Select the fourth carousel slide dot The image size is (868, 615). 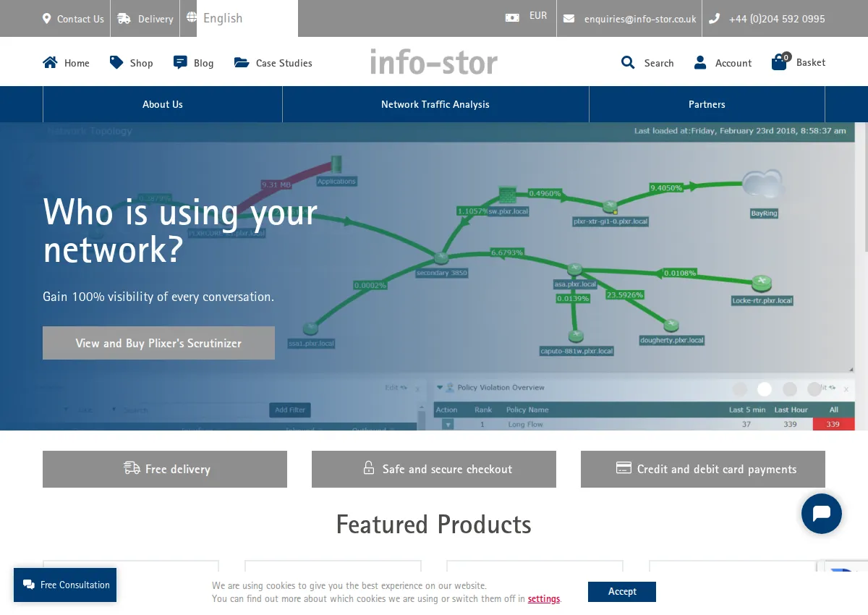click(814, 389)
